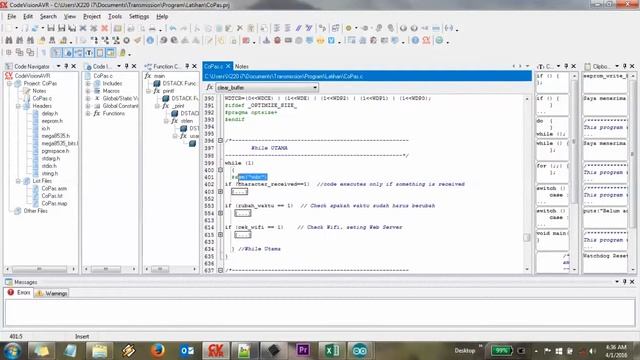This screenshot has height=360, width=640.
Task: Select the 'Watchdog Reset' clipboard entry
Action: pyautogui.click(x=605, y=262)
